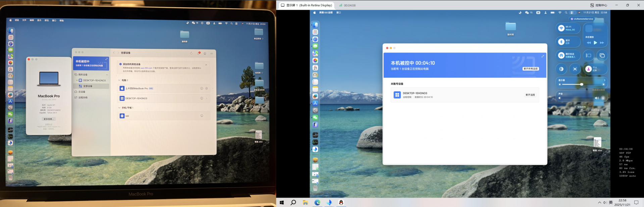Toggle dark mode circle button in Control Center

pyautogui.click(x=561, y=69)
